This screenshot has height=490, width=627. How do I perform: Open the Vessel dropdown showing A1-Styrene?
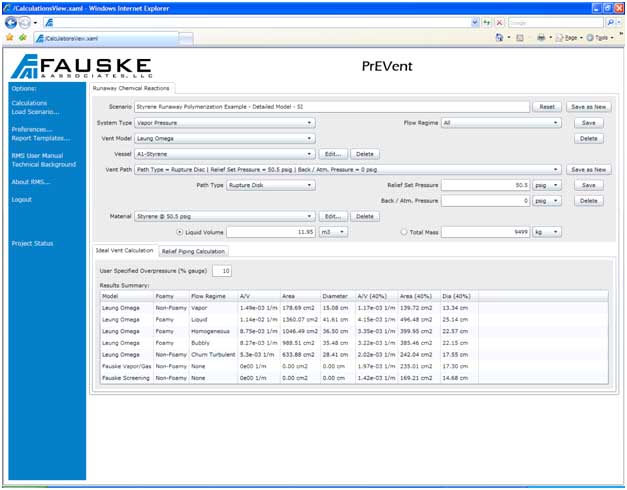click(x=225, y=154)
